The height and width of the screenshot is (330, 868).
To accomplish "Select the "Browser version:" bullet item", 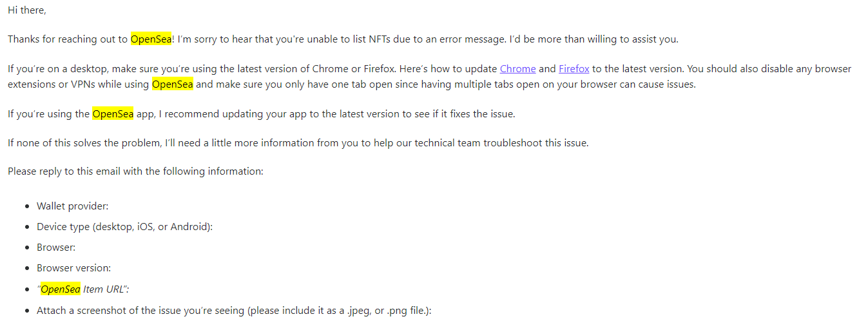I will (x=74, y=268).
